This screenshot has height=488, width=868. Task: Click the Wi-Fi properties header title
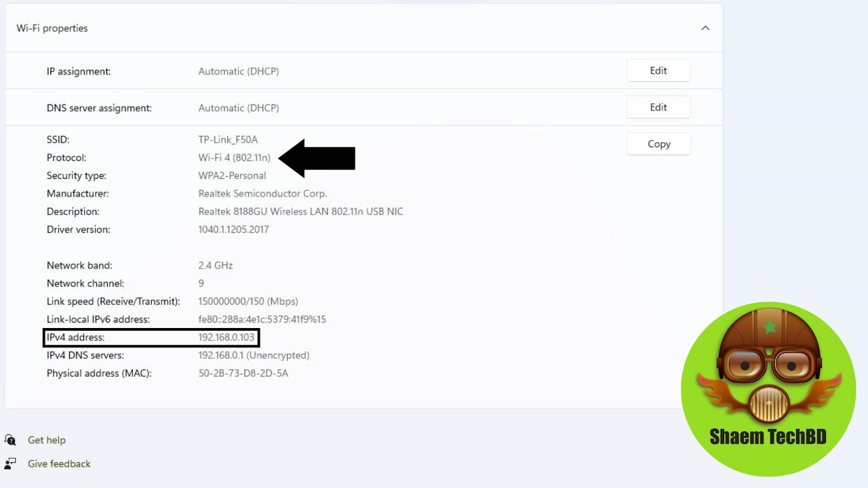52,28
